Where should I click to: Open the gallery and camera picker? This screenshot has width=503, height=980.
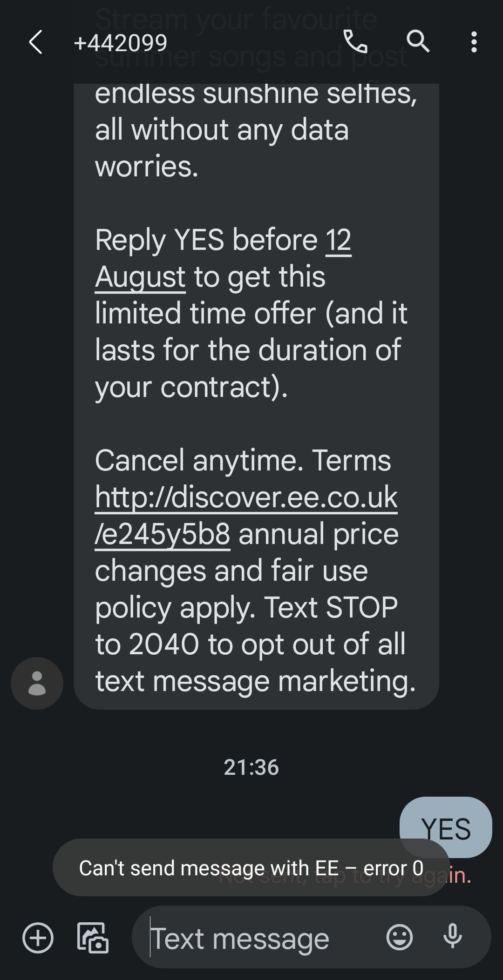[x=92, y=937]
